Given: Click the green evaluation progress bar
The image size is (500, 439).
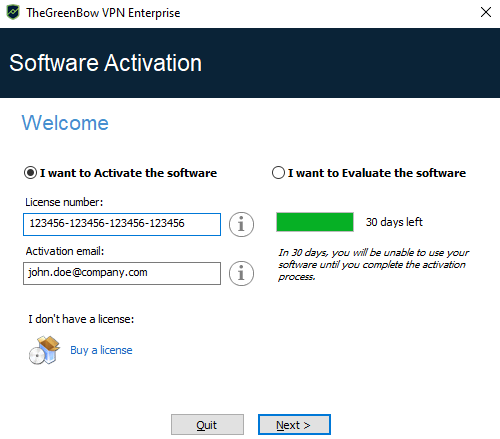Looking at the screenshot, I should click(x=315, y=222).
